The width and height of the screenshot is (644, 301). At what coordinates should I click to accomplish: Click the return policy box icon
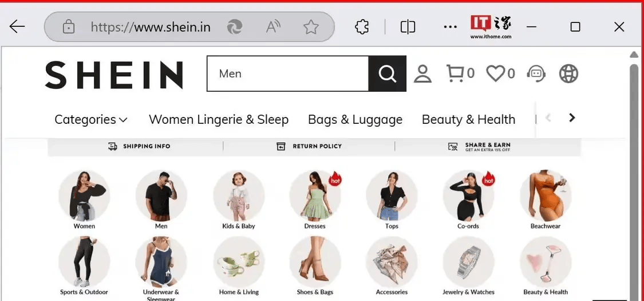coord(281,146)
